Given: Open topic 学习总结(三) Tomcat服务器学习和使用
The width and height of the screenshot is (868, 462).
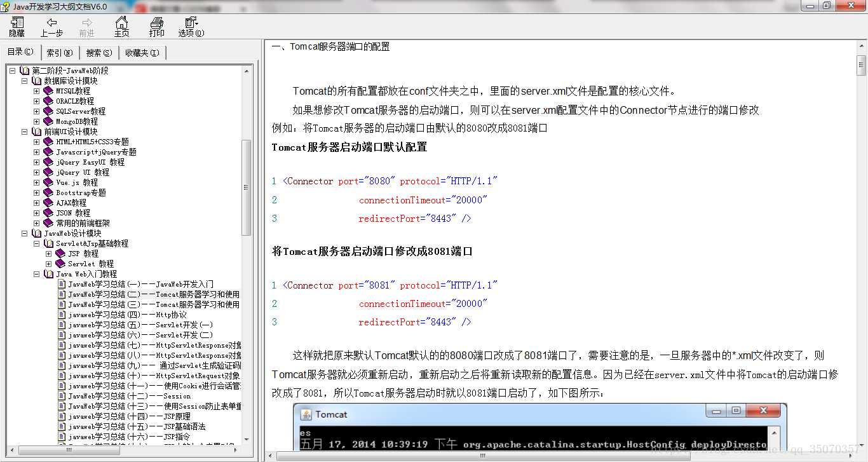Looking at the screenshot, I should 154,304.
